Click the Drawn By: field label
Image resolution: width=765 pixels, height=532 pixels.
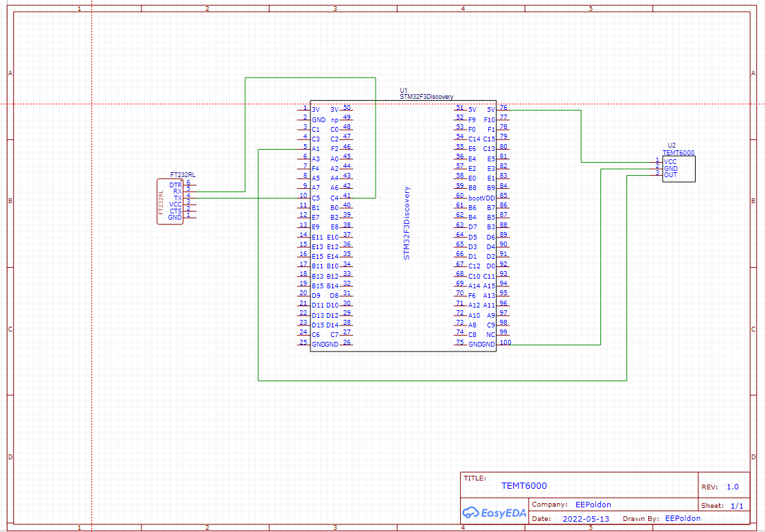[x=641, y=518]
